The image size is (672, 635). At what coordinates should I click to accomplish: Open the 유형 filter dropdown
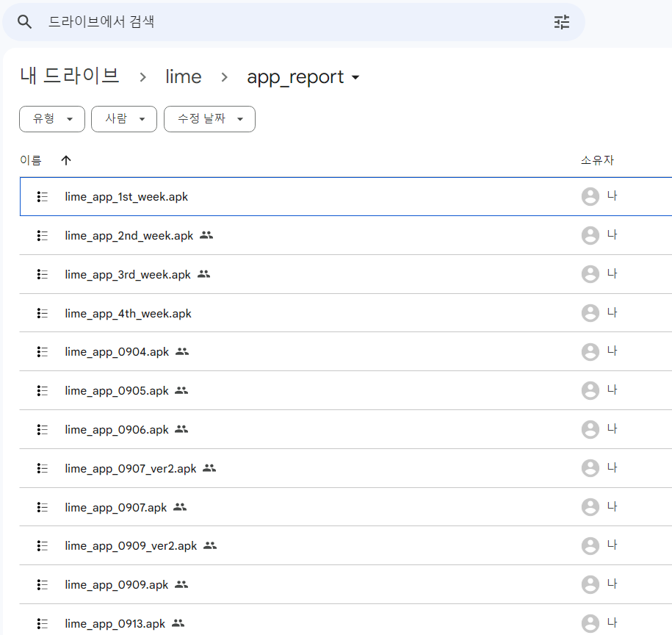(51, 118)
